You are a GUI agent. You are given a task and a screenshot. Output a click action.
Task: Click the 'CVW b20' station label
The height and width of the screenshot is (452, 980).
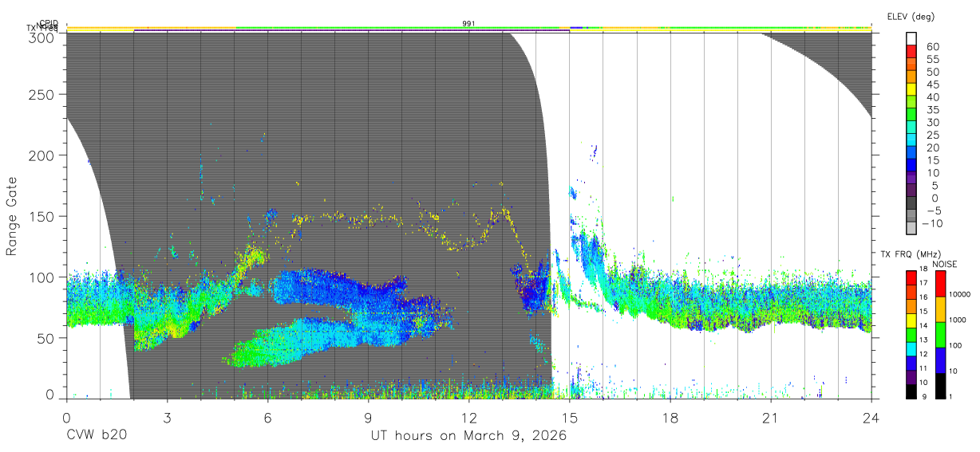[x=97, y=436]
